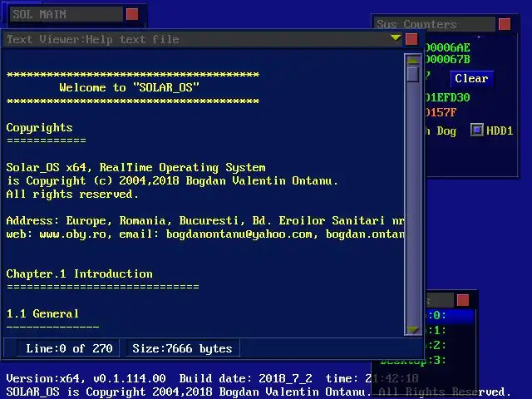Click the 'Chapter.1 Introduction' heading
Screen dimensions: 532x399
[80, 273]
